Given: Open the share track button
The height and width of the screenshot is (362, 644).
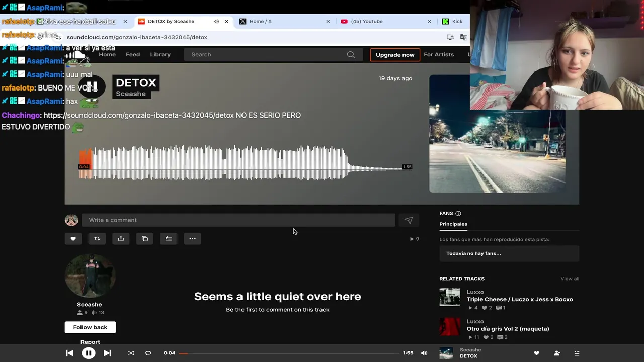Looking at the screenshot, I should tap(121, 239).
